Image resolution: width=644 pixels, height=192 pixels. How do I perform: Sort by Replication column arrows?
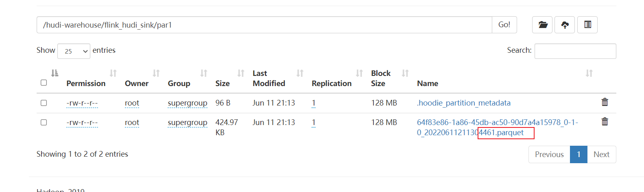coord(359,73)
